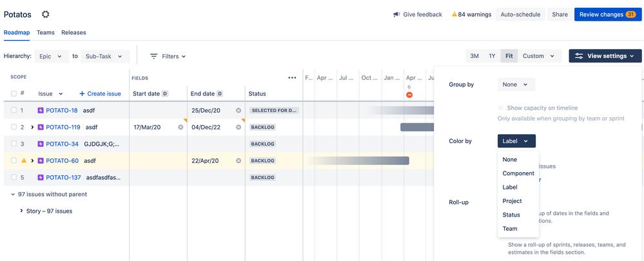This screenshot has width=644, height=261.
Task: Click the SELECTED FOR D... status lozenge
Action: (274, 110)
